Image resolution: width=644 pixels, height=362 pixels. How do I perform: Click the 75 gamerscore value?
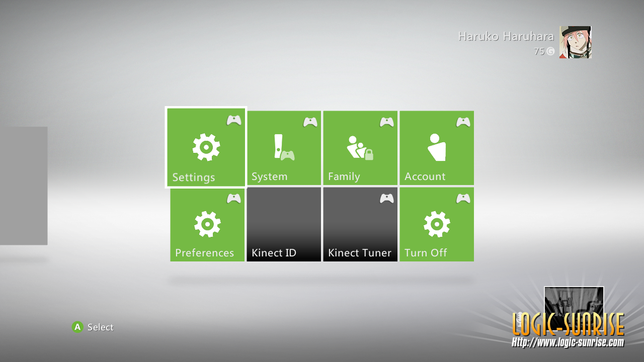point(539,51)
